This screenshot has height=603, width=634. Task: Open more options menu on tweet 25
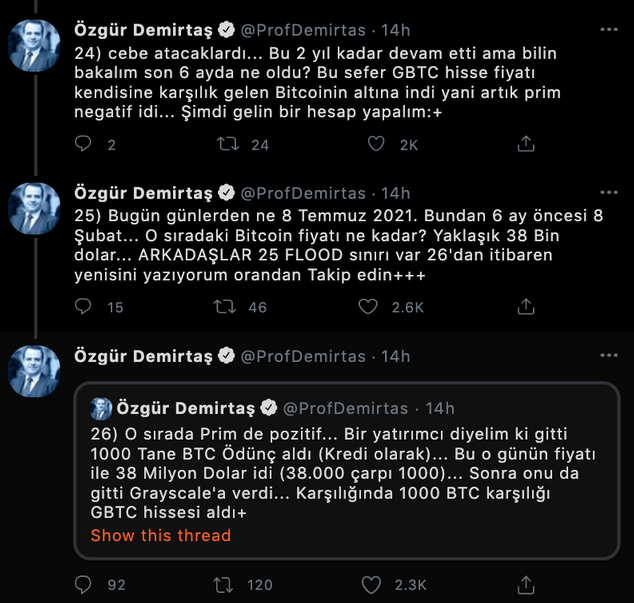coord(608,193)
